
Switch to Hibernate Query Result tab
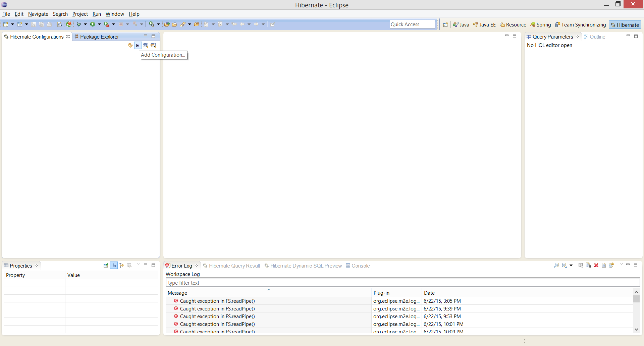coord(232,266)
